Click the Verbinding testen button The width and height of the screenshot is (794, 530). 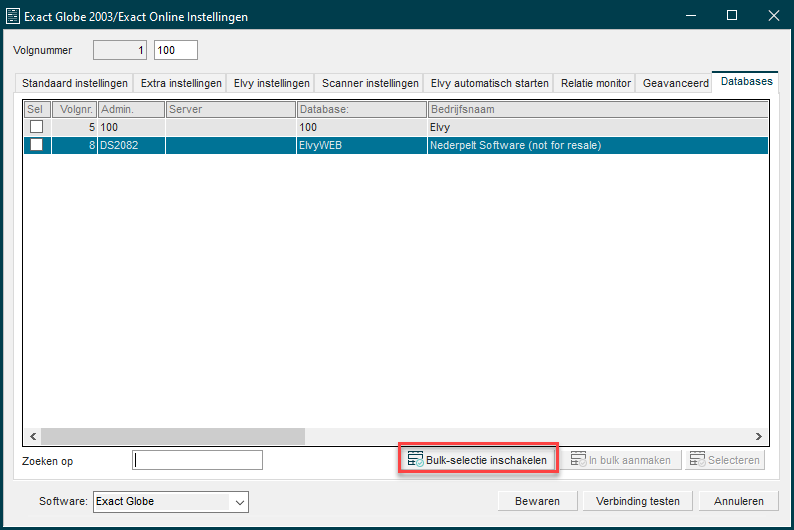pos(638,501)
